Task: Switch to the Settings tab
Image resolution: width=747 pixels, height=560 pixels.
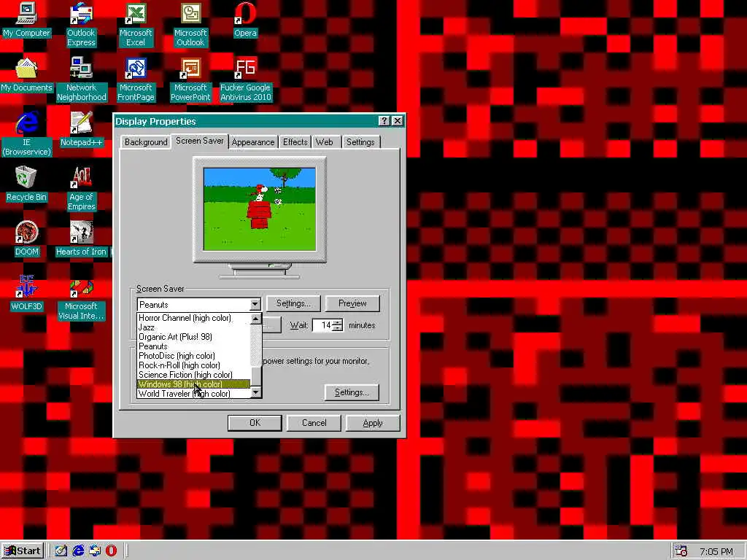Action: pos(360,142)
